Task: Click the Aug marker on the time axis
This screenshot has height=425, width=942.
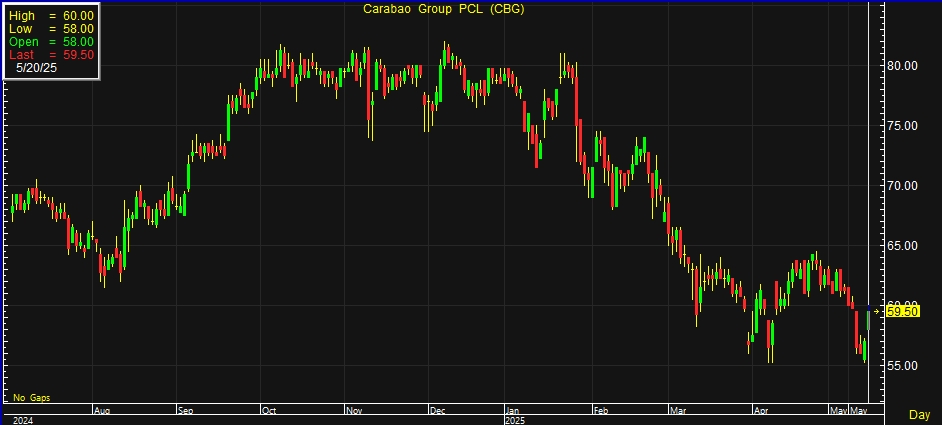Action: click(x=99, y=410)
